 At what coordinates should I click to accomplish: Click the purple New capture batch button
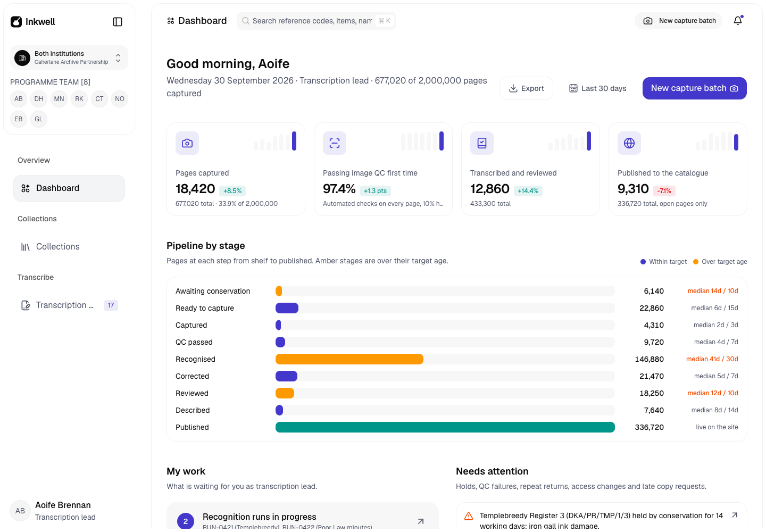coord(695,88)
